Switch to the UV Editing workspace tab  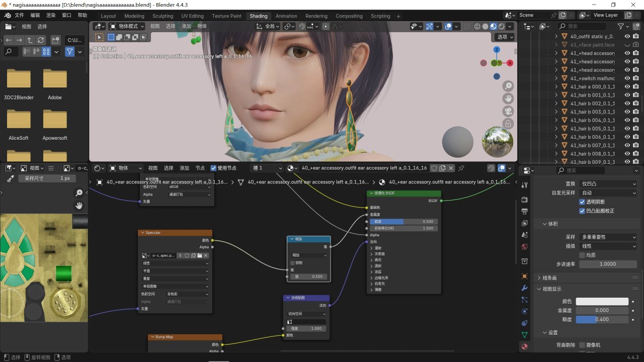193,16
